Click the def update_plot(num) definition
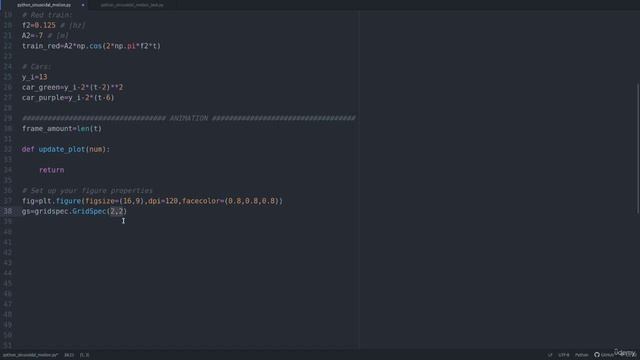 [x=66, y=149]
